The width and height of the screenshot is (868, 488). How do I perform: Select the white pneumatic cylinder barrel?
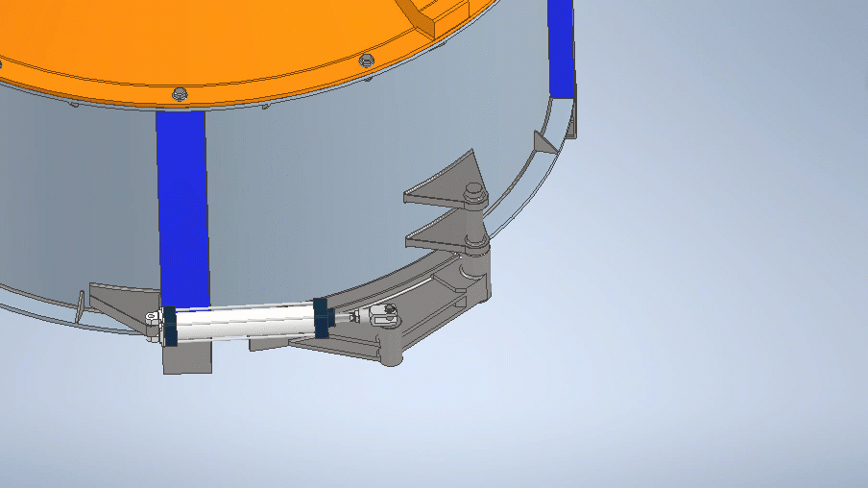[x=244, y=321]
